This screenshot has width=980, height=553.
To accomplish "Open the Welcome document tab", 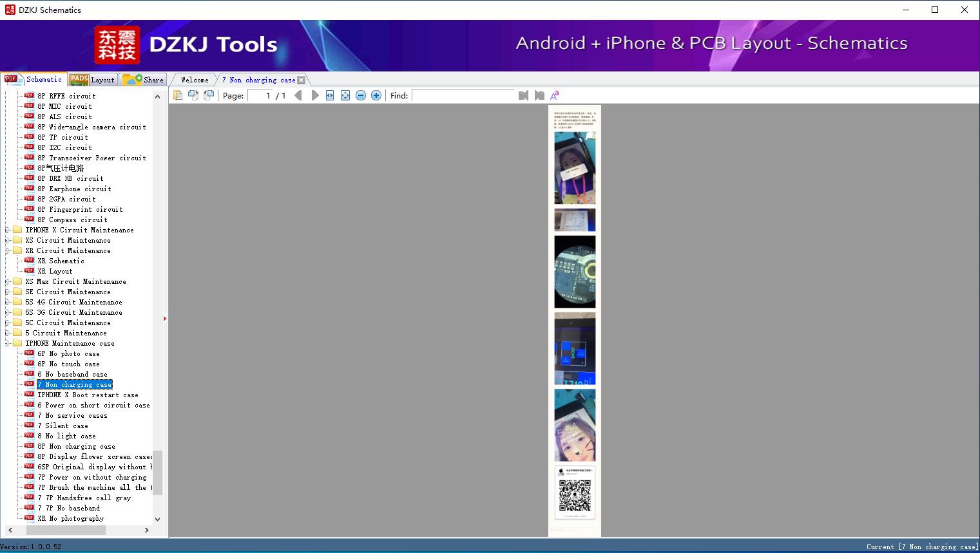I will (195, 80).
